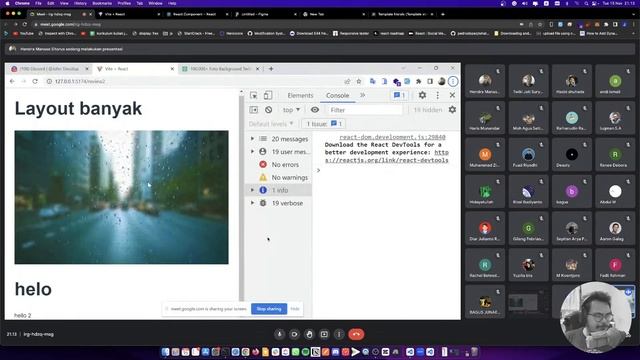The image size is (640, 360).
Task: Toggle the microphone in the Meet controls
Action: click(280, 334)
